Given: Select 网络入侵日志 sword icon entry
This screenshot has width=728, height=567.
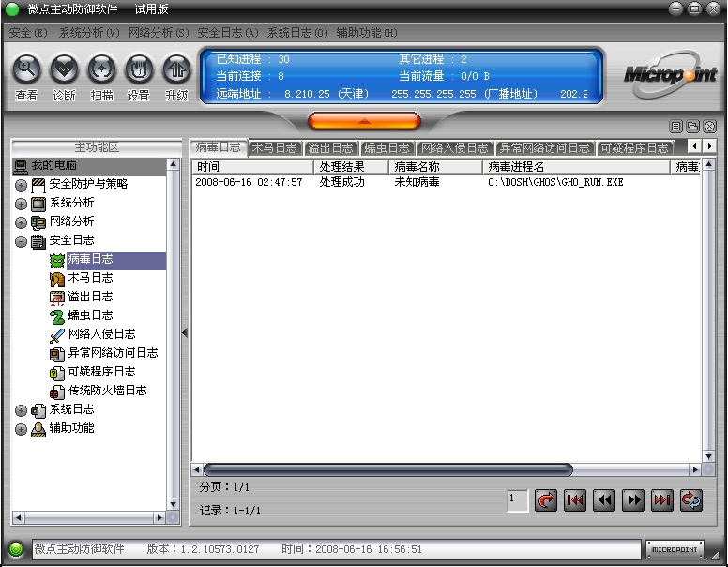Looking at the screenshot, I should point(101,334).
